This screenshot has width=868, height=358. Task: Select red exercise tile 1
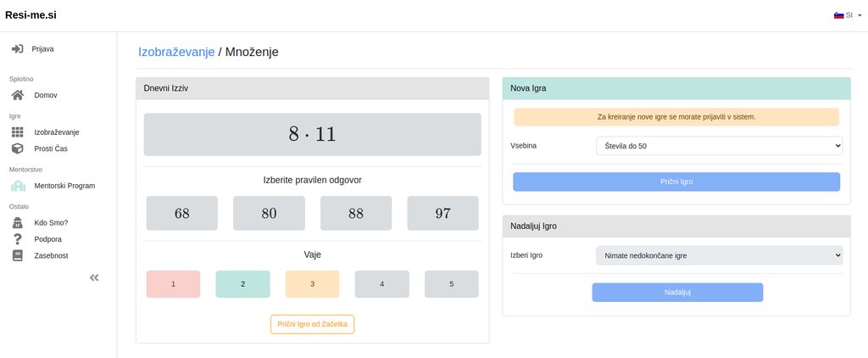click(173, 283)
